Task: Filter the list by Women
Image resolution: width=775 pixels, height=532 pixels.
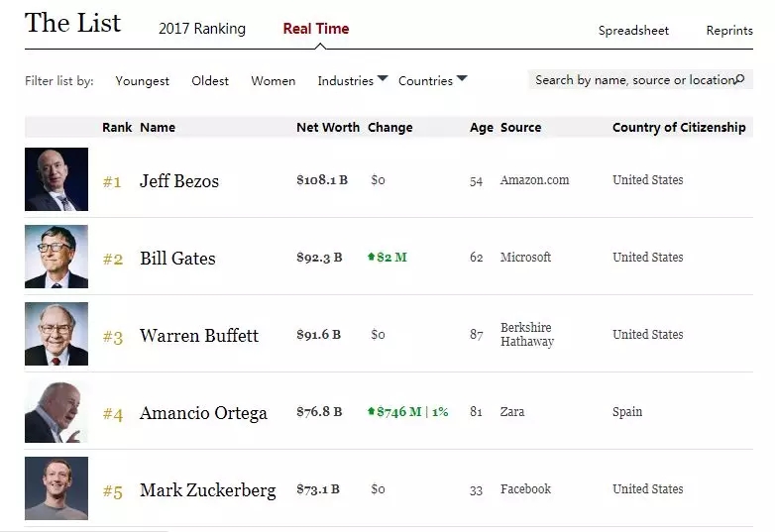Action: [273, 81]
